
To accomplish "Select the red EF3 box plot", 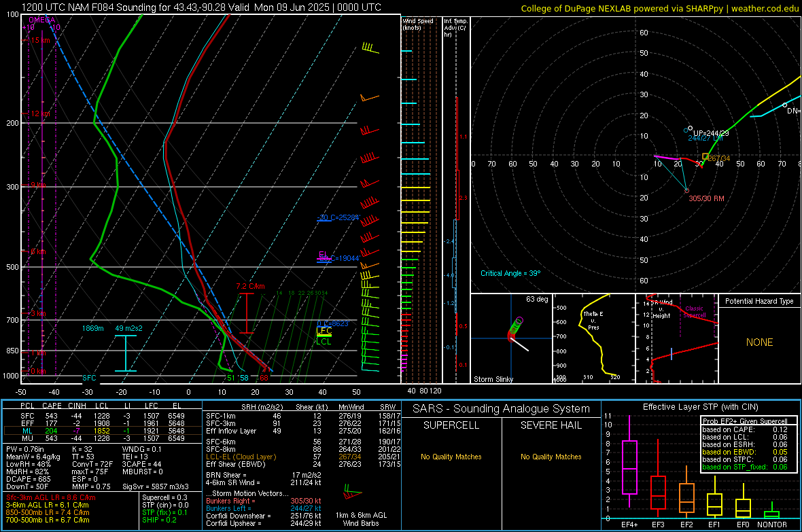I will 658,478.
